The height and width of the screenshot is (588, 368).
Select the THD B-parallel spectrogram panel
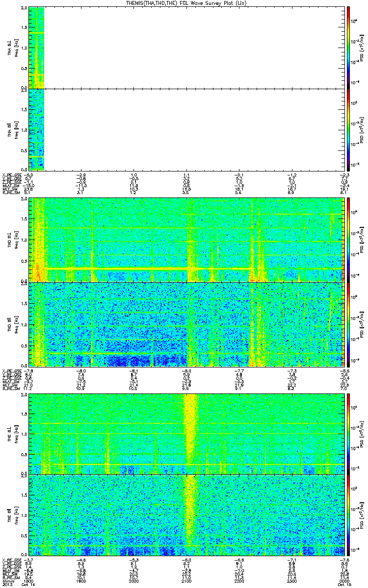[185, 324]
